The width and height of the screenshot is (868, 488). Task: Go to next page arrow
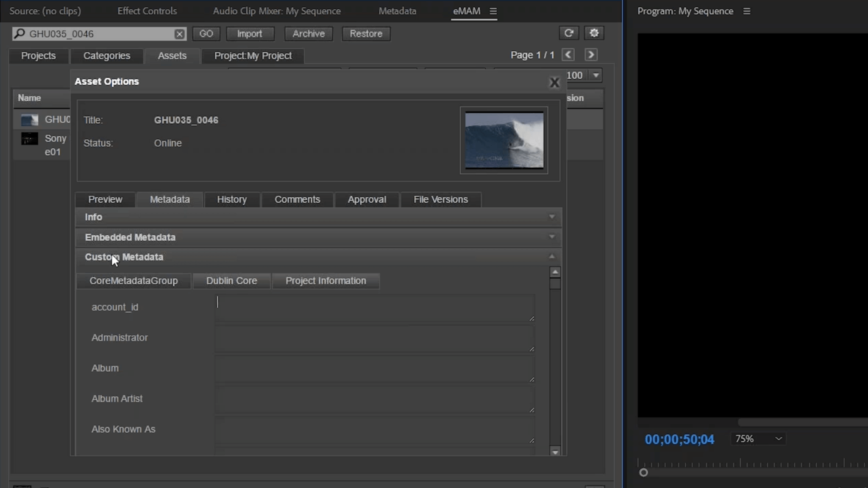click(x=591, y=55)
